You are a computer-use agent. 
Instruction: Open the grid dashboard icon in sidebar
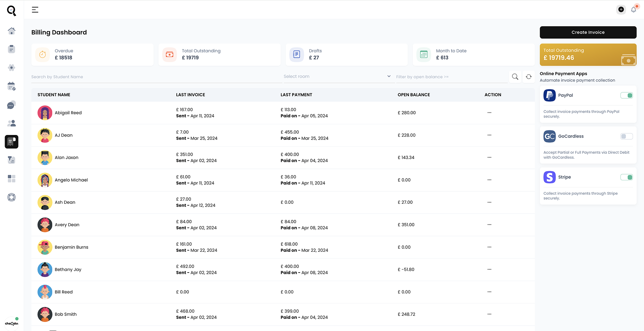pyautogui.click(x=11, y=179)
